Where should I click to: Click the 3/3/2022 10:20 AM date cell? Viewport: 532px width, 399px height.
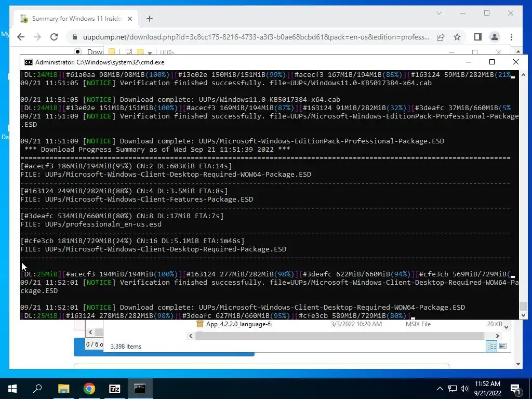point(356,324)
